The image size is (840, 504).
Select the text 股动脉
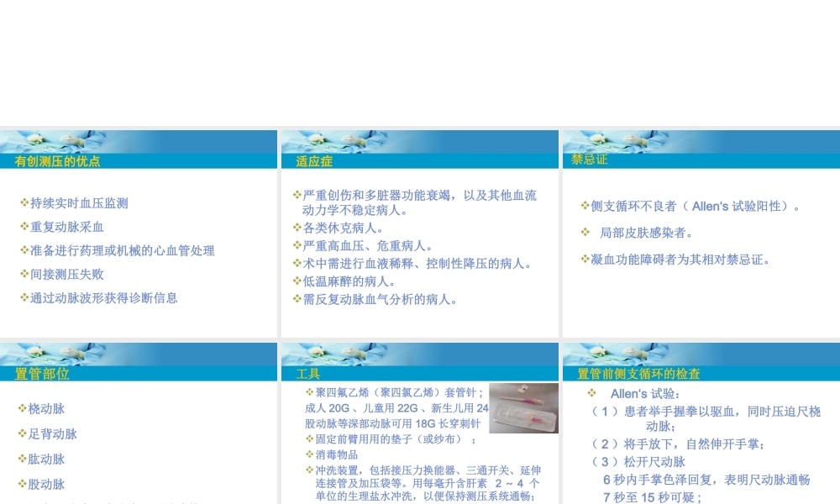pos(44,485)
